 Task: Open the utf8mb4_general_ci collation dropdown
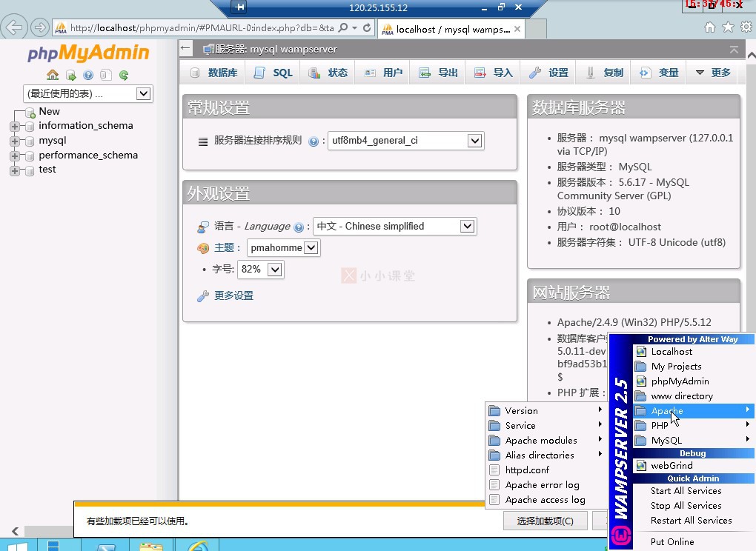[x=406, y=141]
